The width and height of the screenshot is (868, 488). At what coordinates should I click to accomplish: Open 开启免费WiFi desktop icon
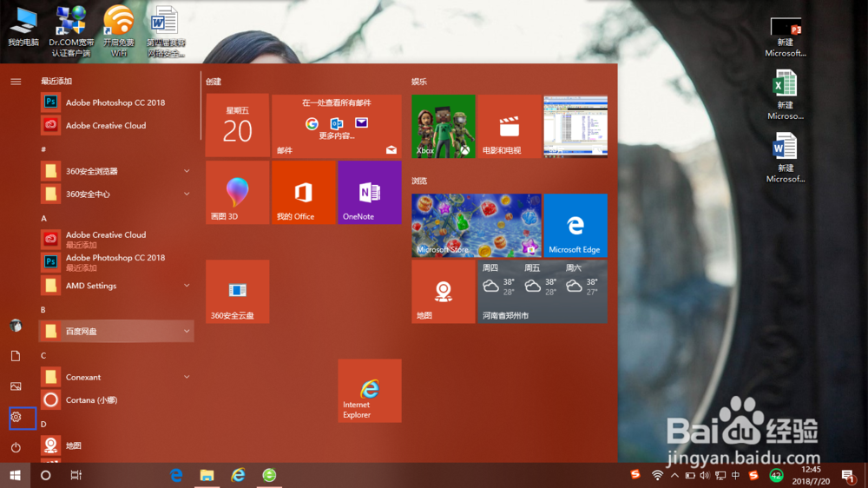pyautogui.click(x=118, y=31)
